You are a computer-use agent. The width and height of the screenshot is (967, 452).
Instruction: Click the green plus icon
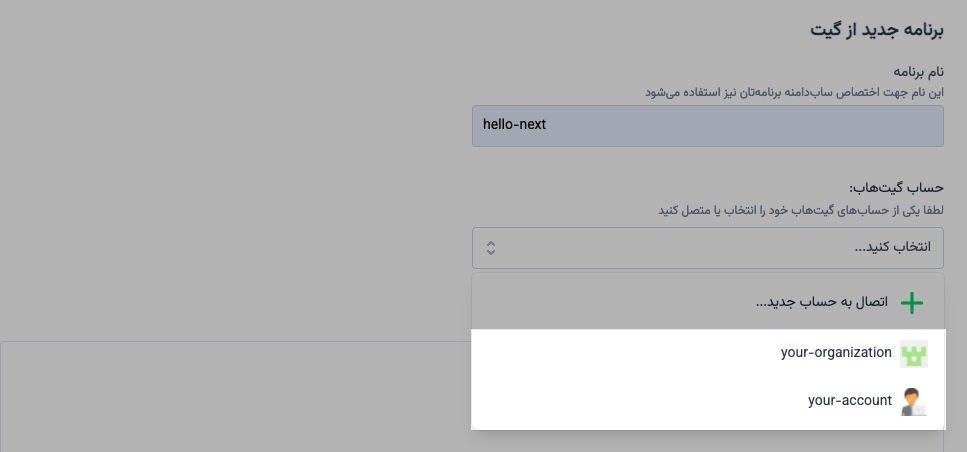click(x=912, y=302)
